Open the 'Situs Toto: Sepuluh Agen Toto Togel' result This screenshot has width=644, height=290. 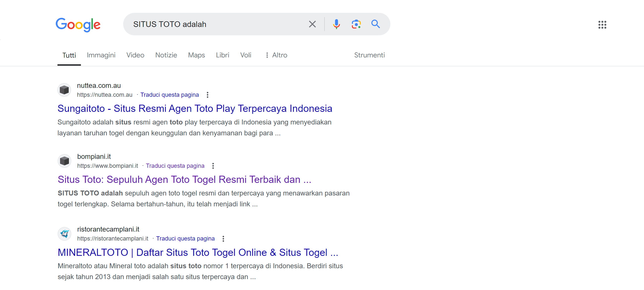pos(184,179)
